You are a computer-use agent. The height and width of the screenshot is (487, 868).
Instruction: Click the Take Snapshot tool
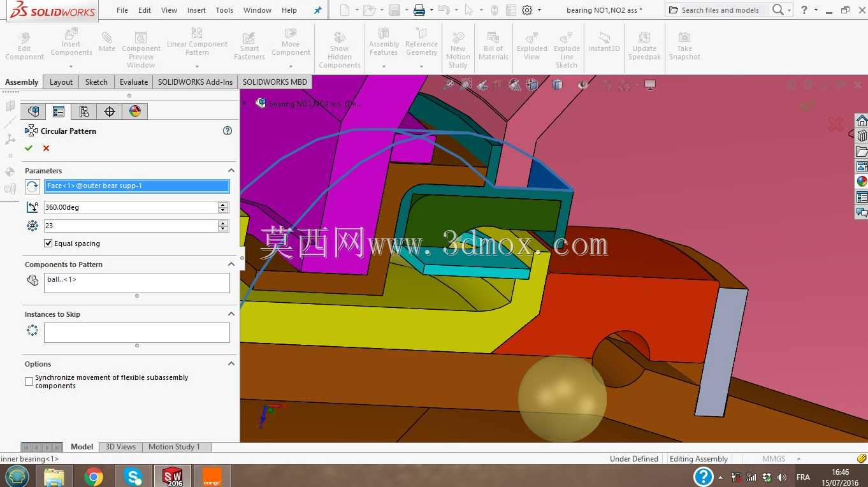click(684, 46)
